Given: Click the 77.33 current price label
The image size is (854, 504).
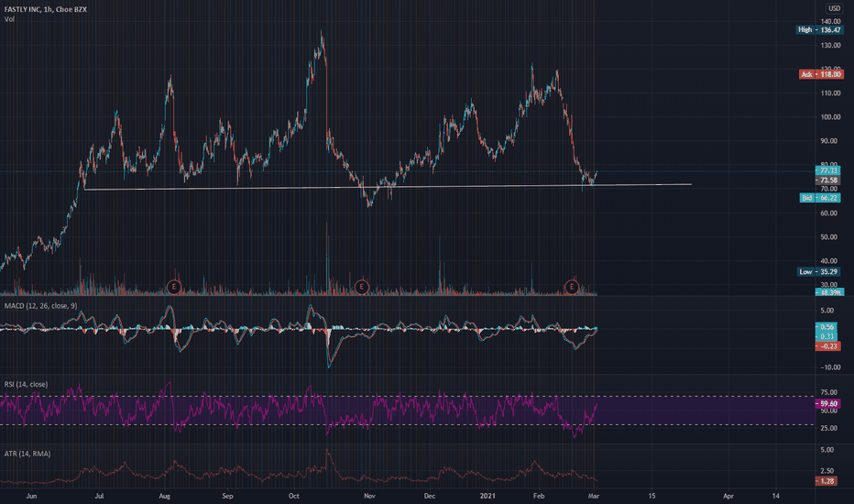Looking at the screenshot, I should point(828,171).
